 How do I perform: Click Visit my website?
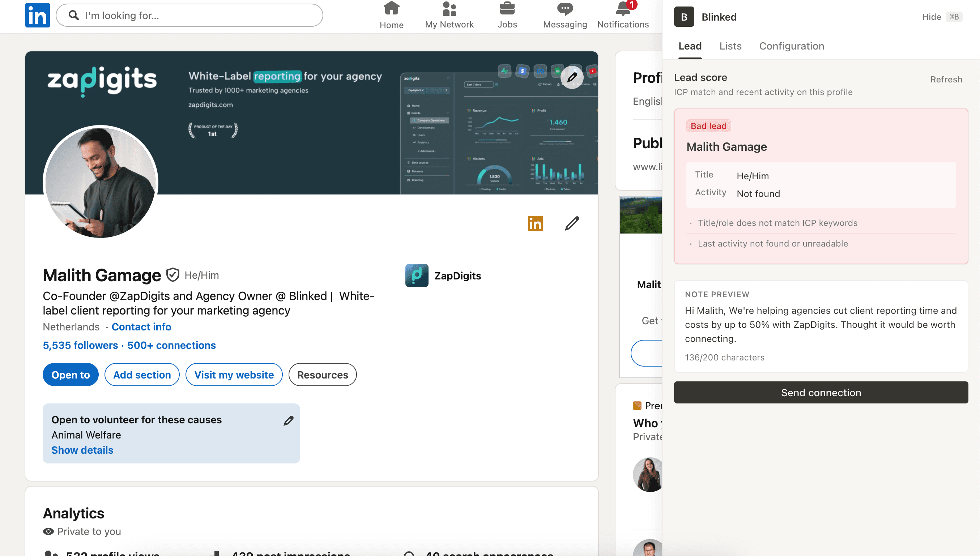[x=234, y=375]
